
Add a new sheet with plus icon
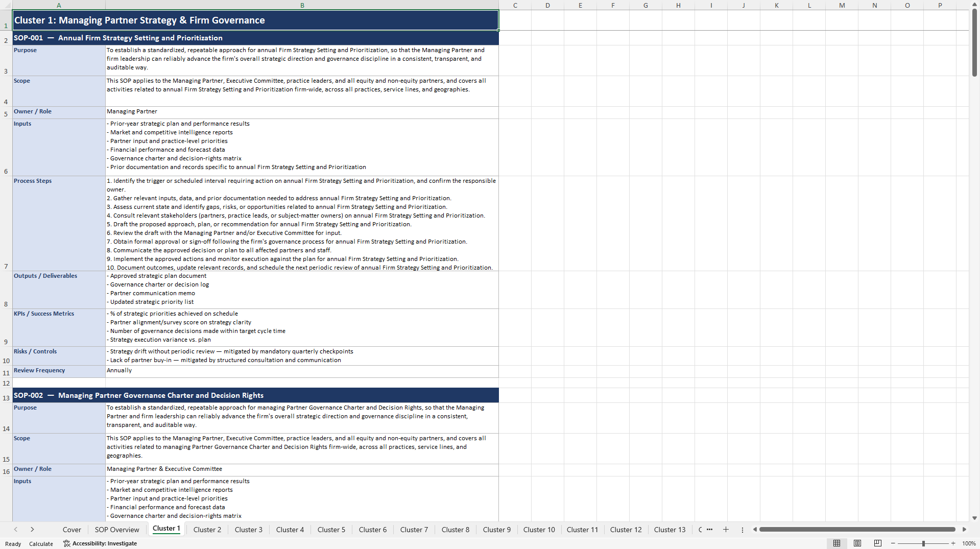pos(726,530)
